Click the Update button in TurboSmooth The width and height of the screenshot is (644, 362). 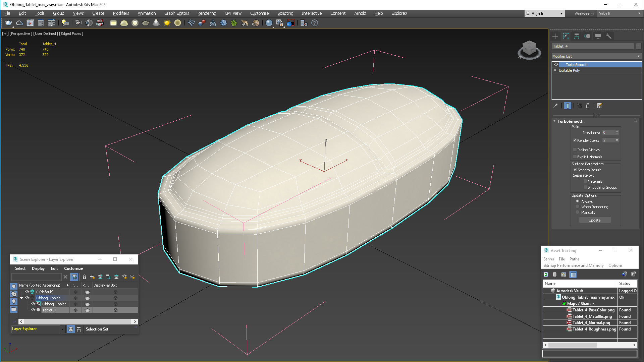coord(594,220)
